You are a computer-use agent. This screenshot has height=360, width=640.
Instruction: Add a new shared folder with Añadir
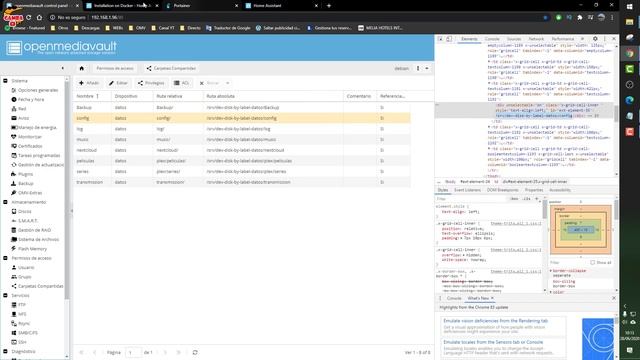pyautogui.click(x=89, y=83)
